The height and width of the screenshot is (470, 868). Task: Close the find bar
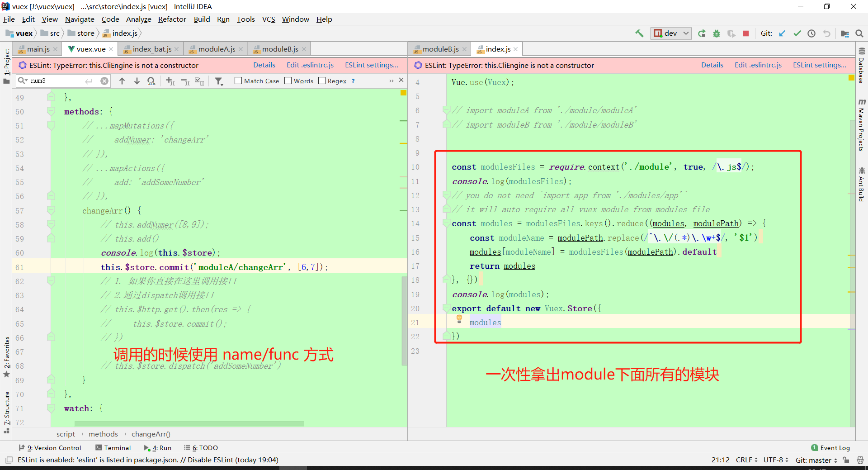click(401, 80)
